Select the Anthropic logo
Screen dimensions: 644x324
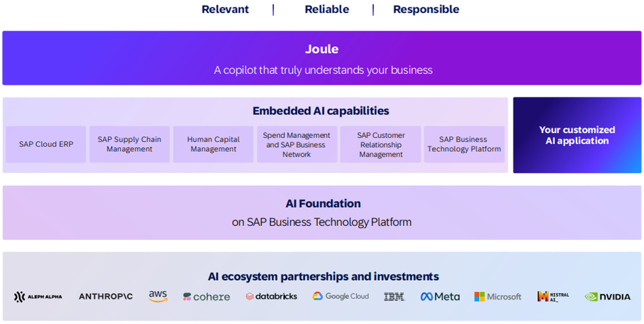[106, 296]
